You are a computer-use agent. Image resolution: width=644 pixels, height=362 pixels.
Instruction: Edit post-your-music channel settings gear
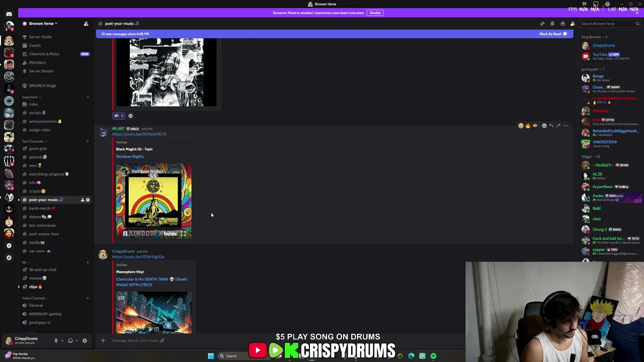[x=88, y=200]
